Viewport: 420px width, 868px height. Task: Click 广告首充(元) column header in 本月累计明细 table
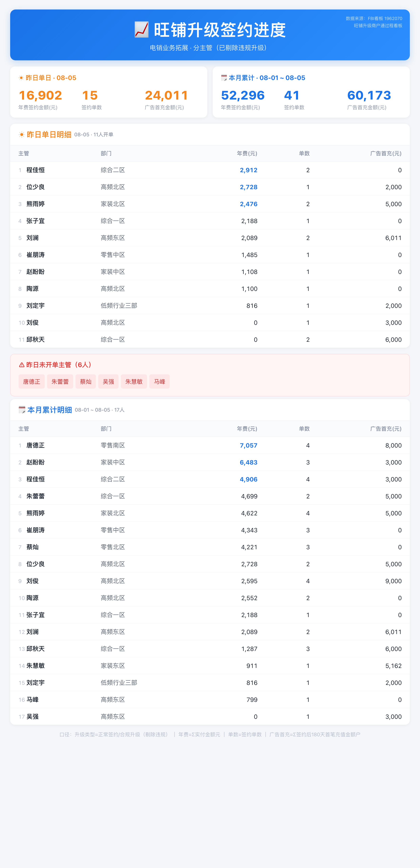[386, 429]
